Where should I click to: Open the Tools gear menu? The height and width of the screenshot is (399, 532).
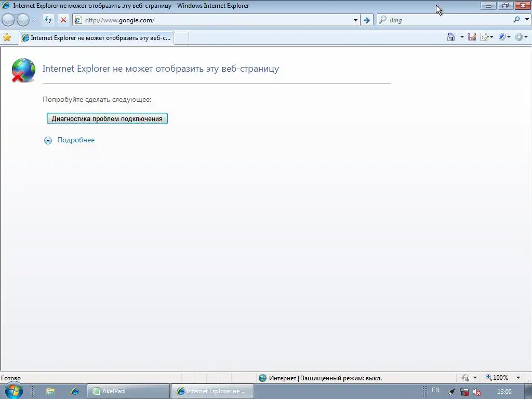(519, 37)
